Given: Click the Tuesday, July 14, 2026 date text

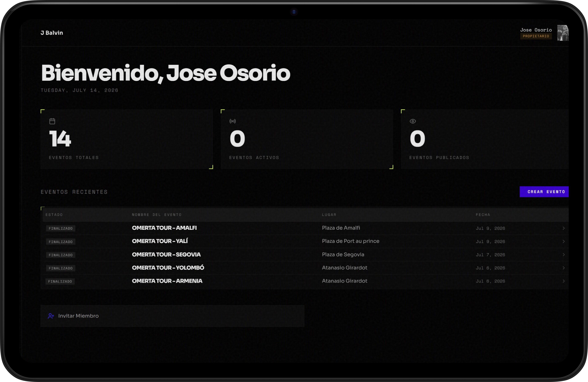Looking at the screenshot, I should point(79,90).
